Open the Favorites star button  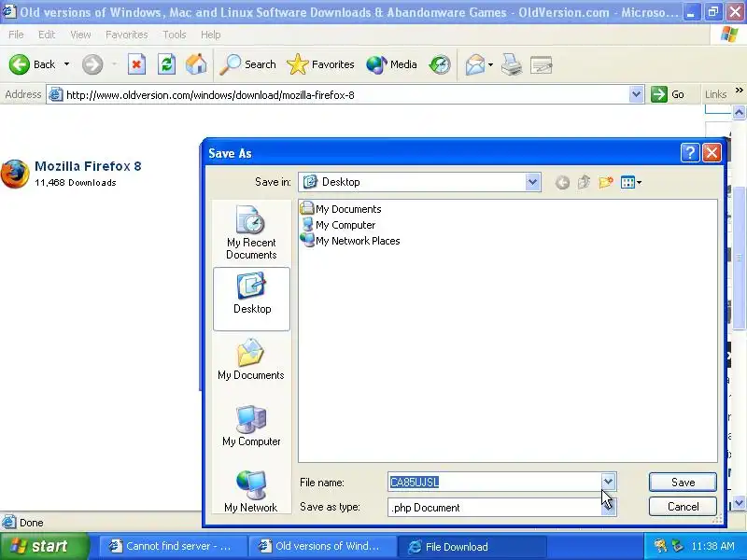(x=320, y=64)
